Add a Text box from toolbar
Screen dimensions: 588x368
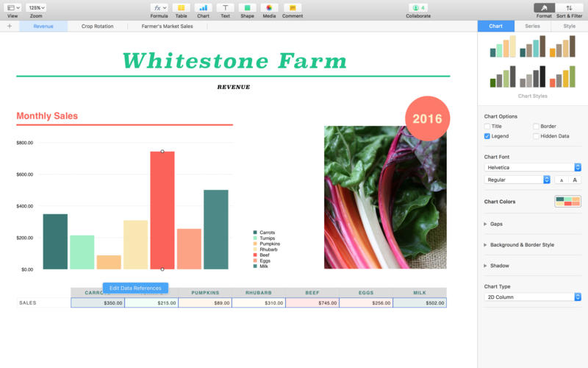click(226, 8)
